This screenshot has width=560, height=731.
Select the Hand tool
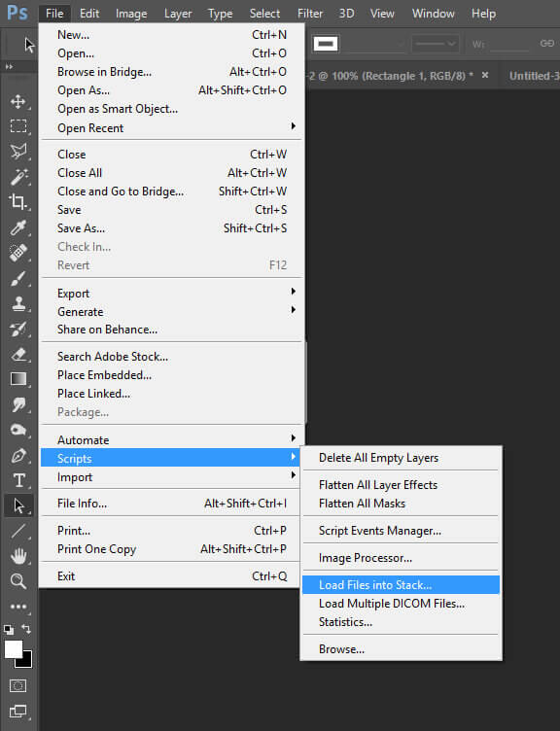(18, 556)
